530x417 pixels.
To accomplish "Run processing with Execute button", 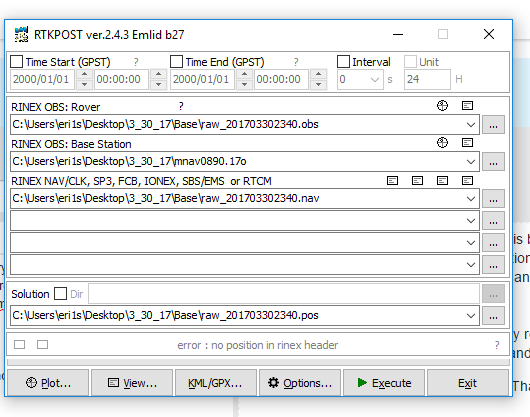I will [384, 383].
